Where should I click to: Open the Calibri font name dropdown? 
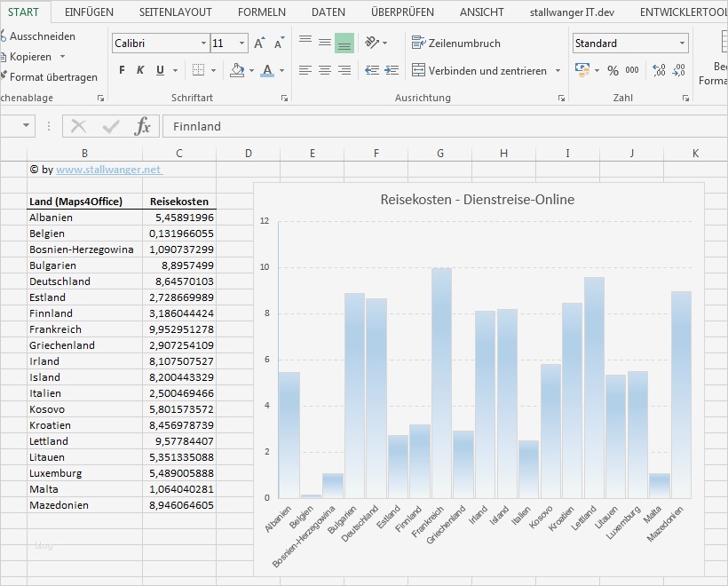point(203,44)
